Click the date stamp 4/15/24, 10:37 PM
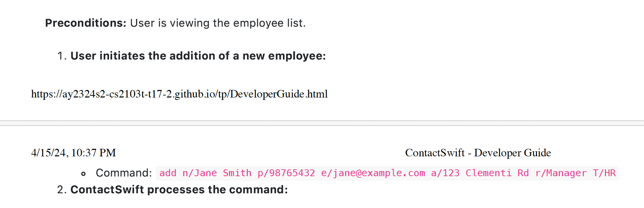This screenshot has width=644, height=208. (x=73, y=153)
